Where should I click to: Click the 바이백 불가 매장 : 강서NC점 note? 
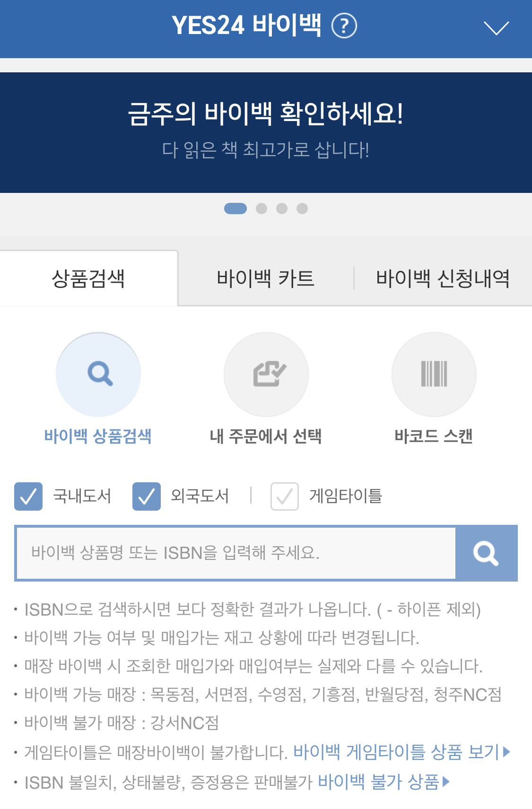(122, 723)
